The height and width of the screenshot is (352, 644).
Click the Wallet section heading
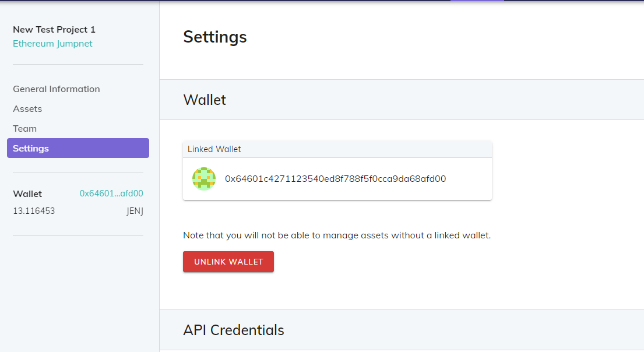tap(205, 100)
